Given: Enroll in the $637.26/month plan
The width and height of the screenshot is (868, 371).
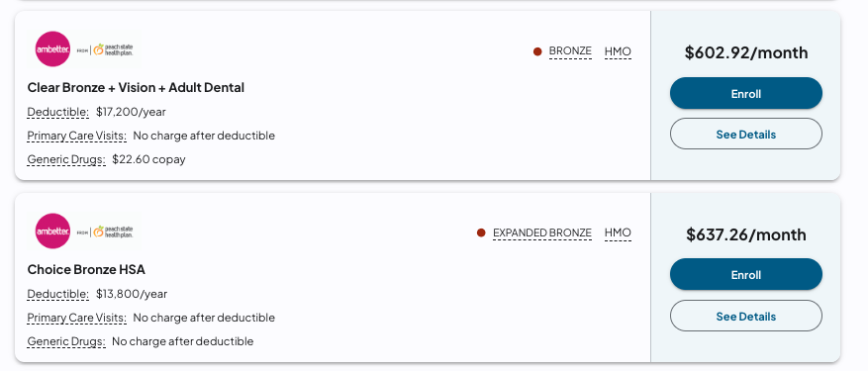Looking at the screenshot, I should pos(745,275).
